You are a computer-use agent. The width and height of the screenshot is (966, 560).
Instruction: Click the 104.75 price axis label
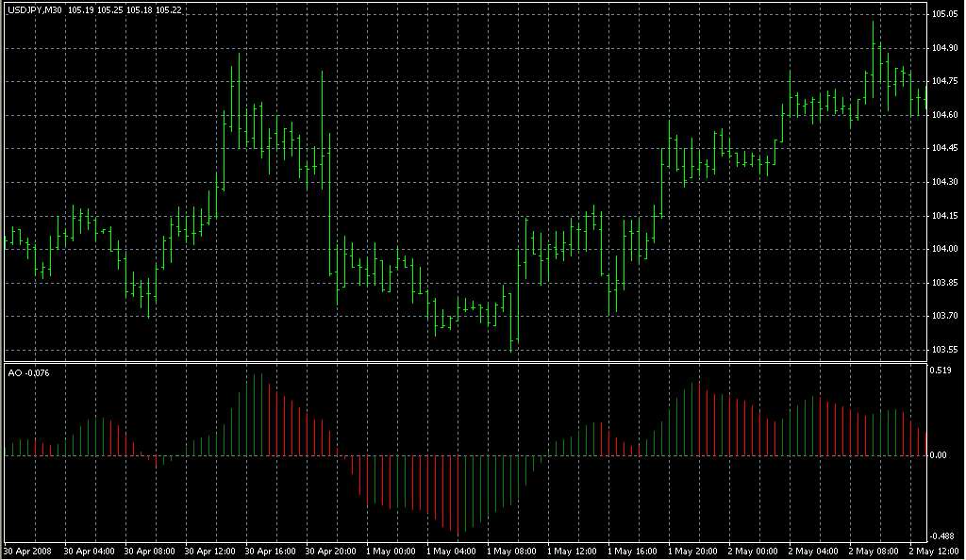944,81
